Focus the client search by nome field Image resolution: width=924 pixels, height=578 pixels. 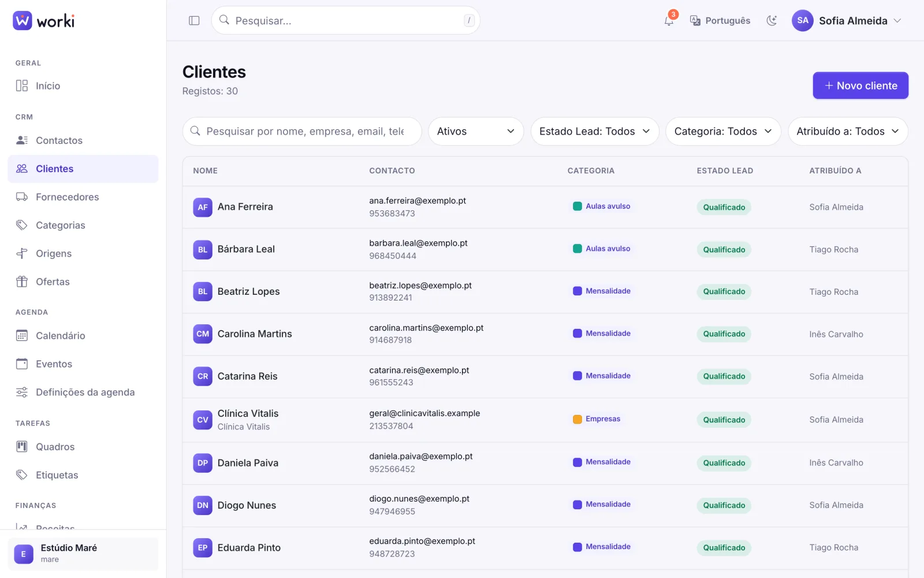[302, 131]
